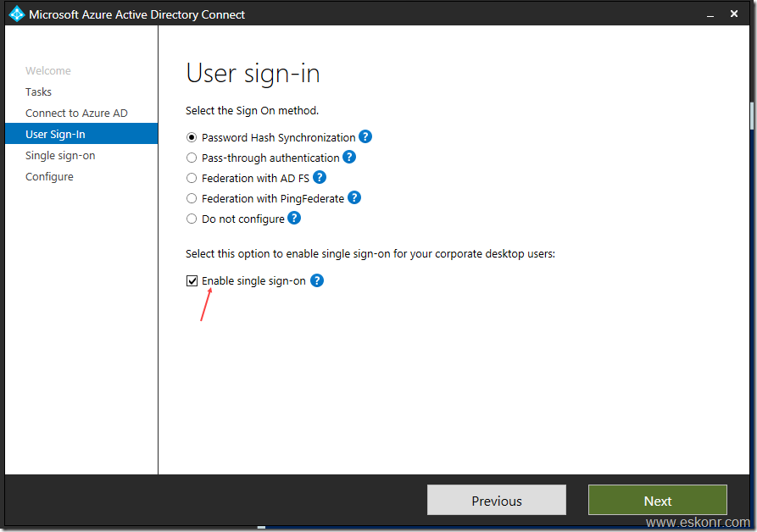
Task: Click the vertical scrollbar thumb
Action: 752,116
